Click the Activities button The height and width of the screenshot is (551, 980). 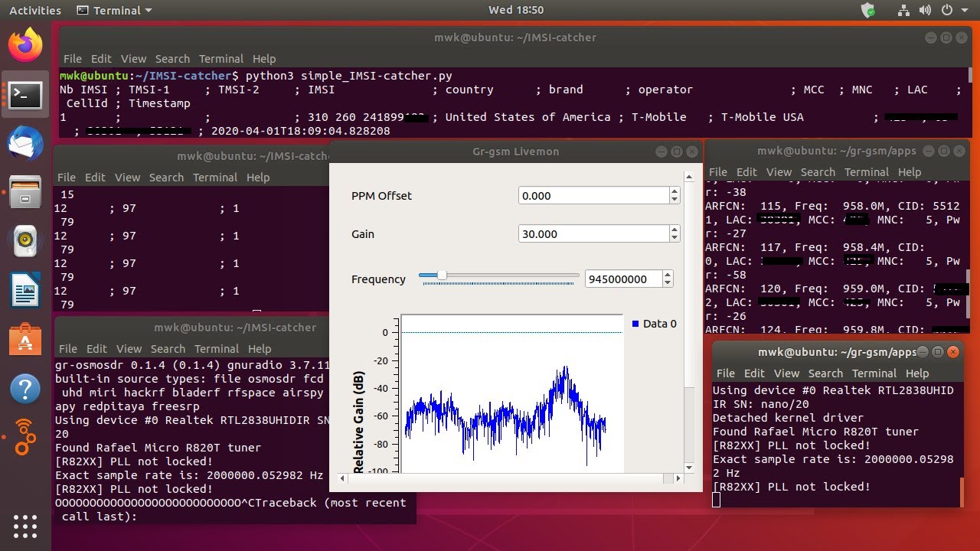[34, 10]
